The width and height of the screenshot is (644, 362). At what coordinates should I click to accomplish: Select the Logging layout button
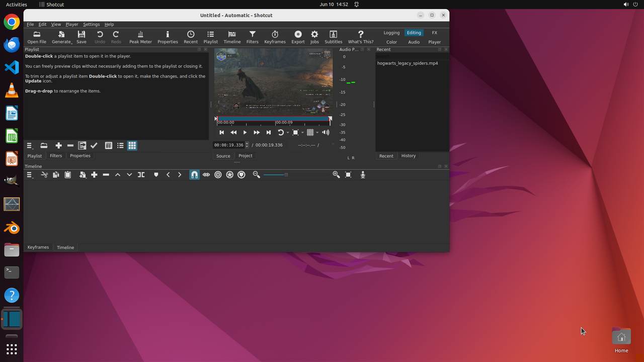click(x=391, y=33)
